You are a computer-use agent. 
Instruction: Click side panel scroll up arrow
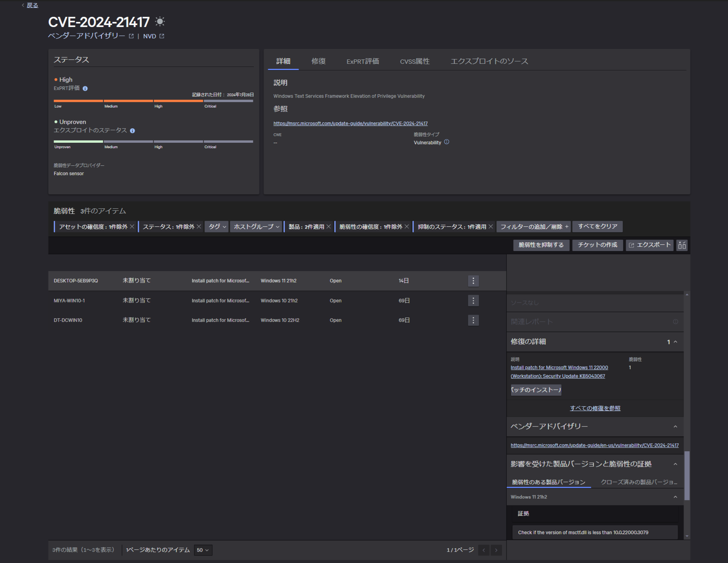687,294
